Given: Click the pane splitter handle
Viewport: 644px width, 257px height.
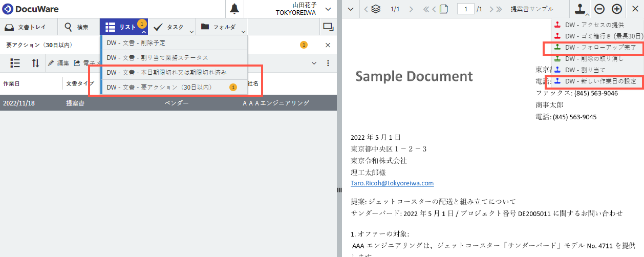Looking at the screenshot, I should pos(339,190).
